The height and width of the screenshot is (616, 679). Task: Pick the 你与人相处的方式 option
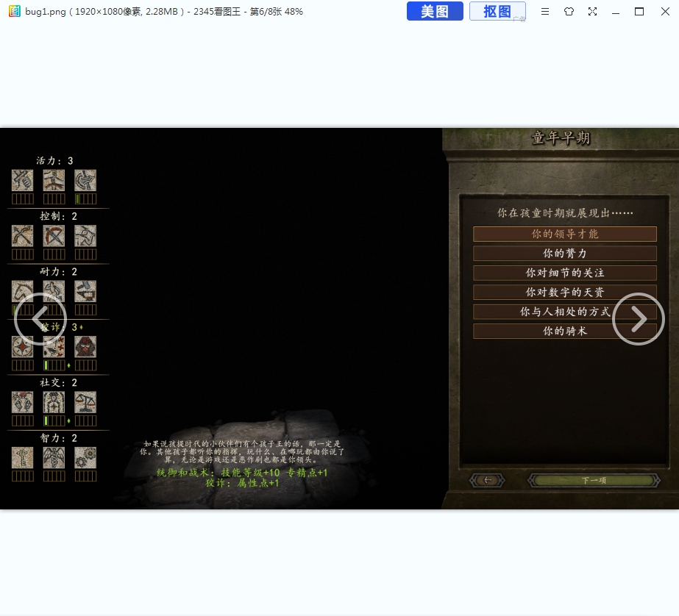click(x=565, y=312)
